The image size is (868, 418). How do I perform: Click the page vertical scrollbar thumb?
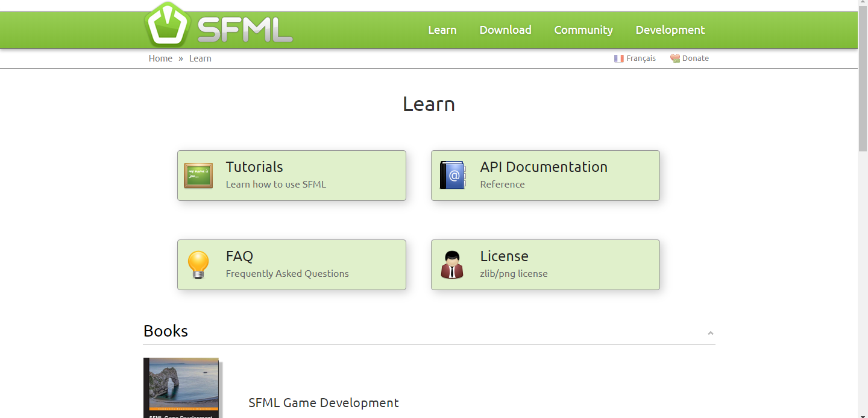(863, 78)
